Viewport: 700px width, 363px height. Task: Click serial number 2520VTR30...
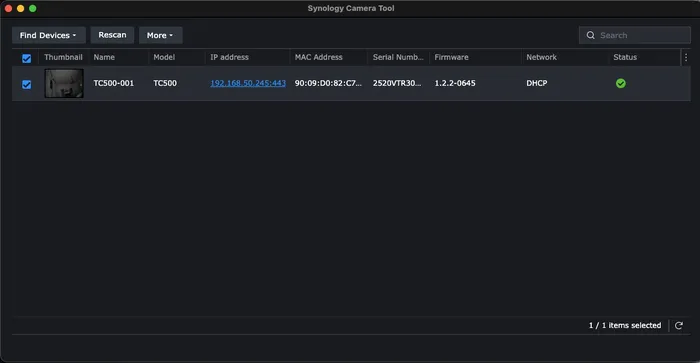point(397,83)
